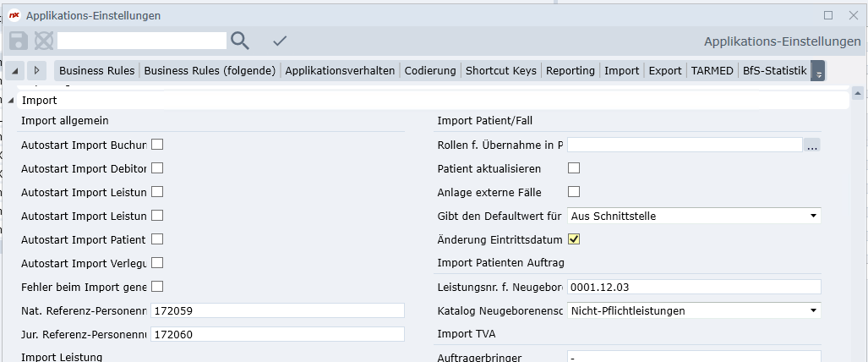Click the ellipsis button for Rollen f. Übernahme
The image size is (868, 362).
812,145
